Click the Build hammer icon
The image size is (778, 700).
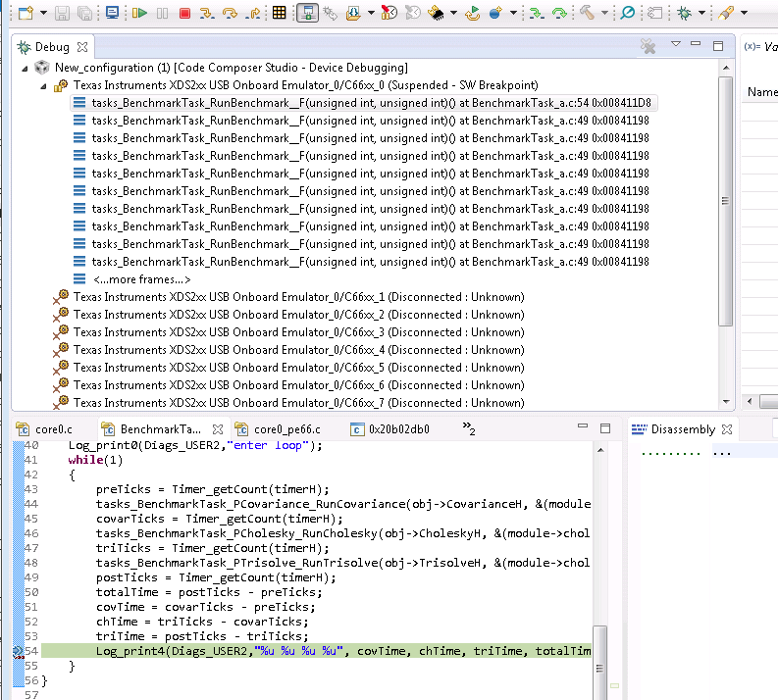click(587, 13)
